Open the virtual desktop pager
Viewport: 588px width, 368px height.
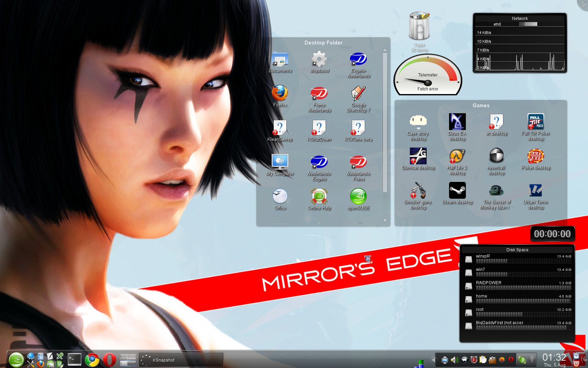tap(128, 360)
